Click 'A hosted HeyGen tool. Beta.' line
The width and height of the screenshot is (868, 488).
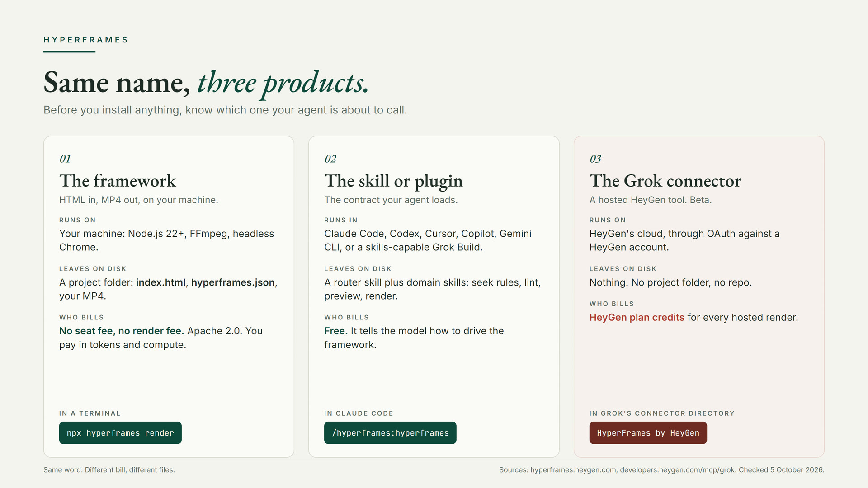click(x=651, y=200)
